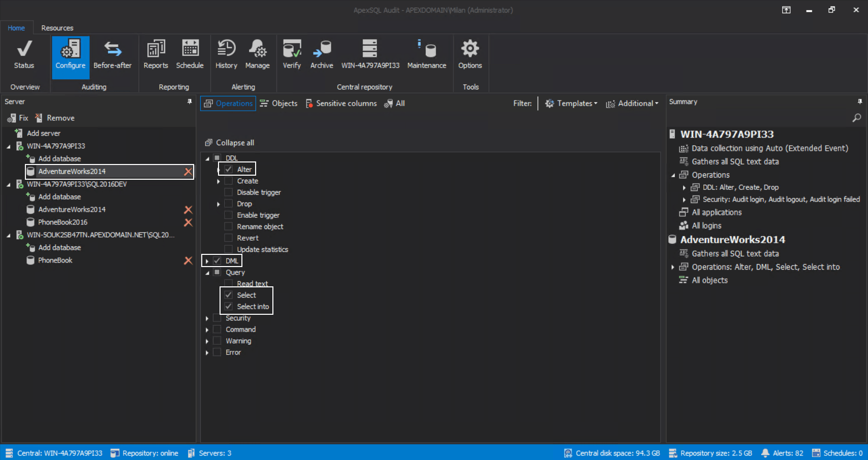Click the search icon in the Summary panel
This screenshot has height=460, width=868.
[x=856, y=118]
